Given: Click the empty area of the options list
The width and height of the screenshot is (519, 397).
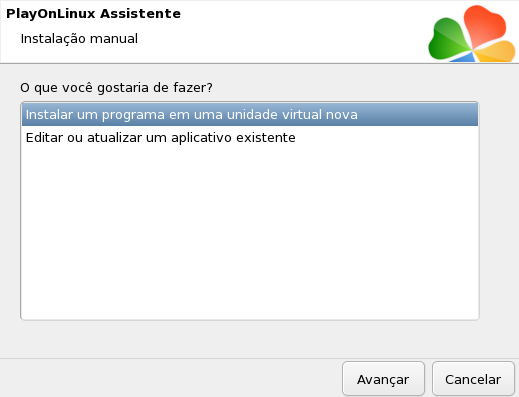Looking at the screenshot, I should 250,233.
